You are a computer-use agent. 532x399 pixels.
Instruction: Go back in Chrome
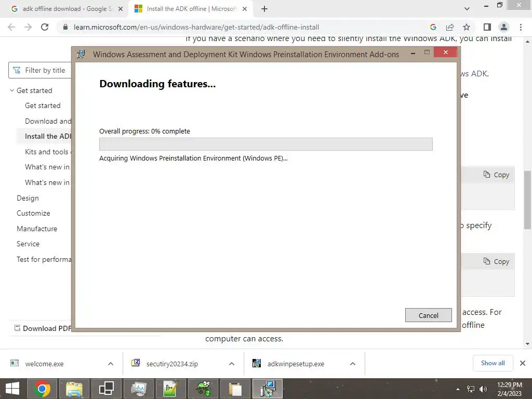click(11, 27)
